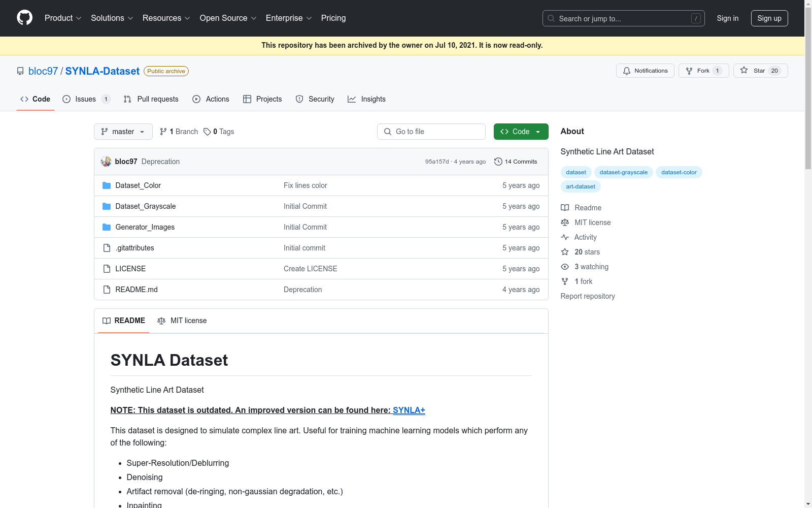Open the Projects tab
Image resolution: width=812 pixels, height=508 pixels.
(262, 99)
